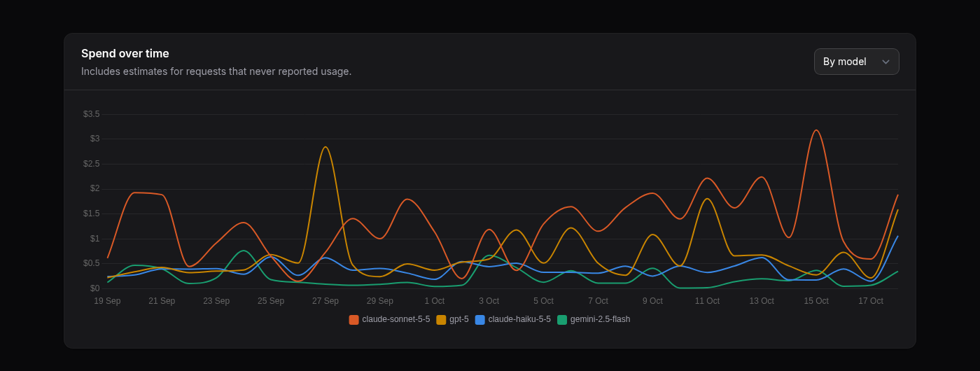Screen dimensions: 980x371
Task: Click the $1 y-axis label
Action: coord(94,239)
